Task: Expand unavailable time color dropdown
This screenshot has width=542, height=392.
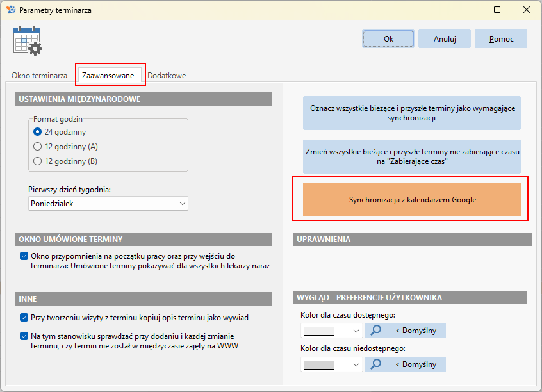Action: [x=356, y=364]
